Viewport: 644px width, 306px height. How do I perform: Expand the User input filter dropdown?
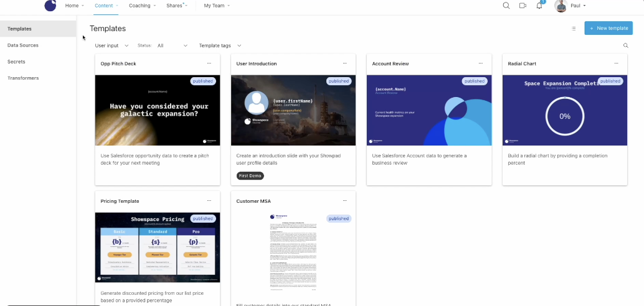111,45
